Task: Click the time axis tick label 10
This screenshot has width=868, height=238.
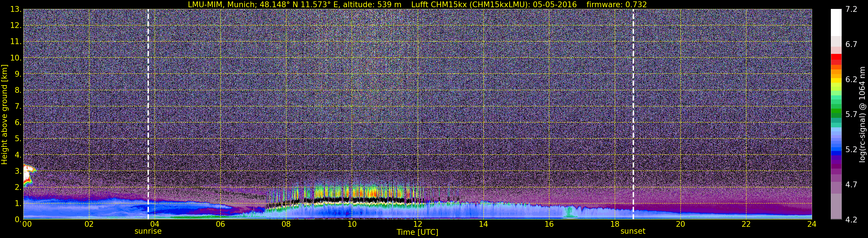Action: pos(352,224)
